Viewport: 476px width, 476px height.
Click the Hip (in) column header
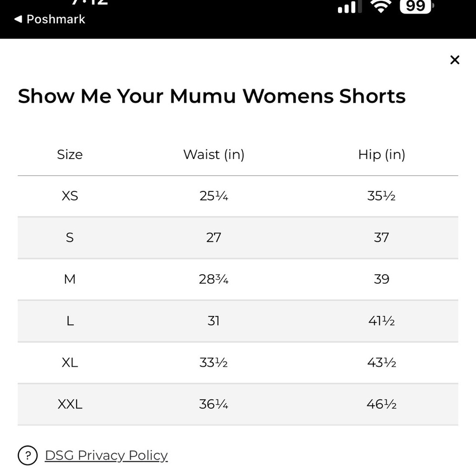pos(381,154)
